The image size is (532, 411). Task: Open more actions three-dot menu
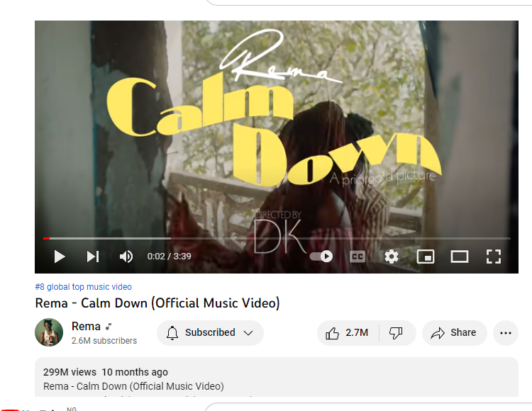point(506,333)
